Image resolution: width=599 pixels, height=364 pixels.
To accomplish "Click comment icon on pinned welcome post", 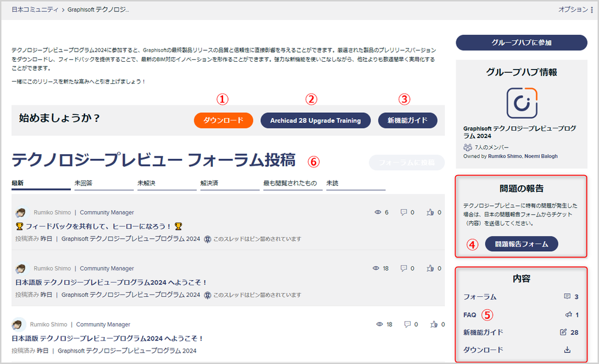I will 404,268.
